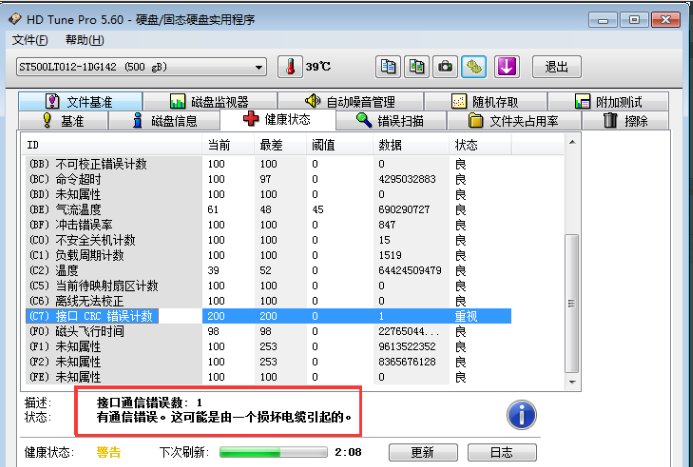Click the copy text to clipboard icon
Screen dimensions: 693x467
tap(388, 67)
